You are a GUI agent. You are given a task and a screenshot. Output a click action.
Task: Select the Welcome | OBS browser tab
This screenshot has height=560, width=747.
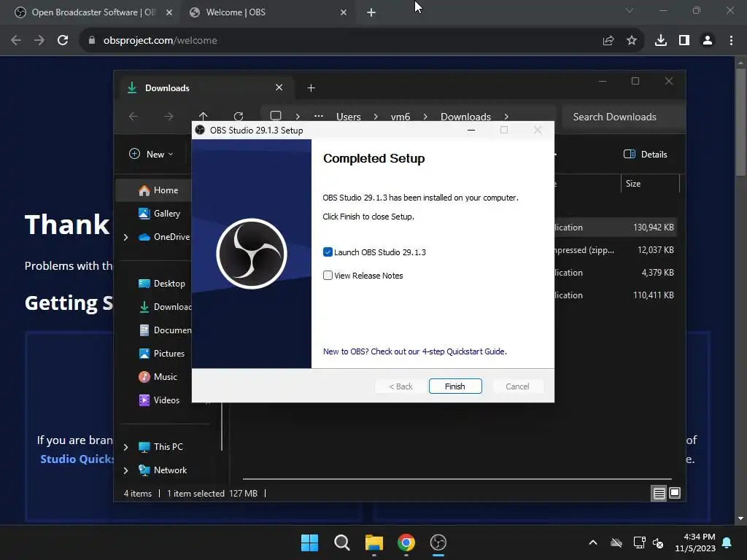coord(268,12)
